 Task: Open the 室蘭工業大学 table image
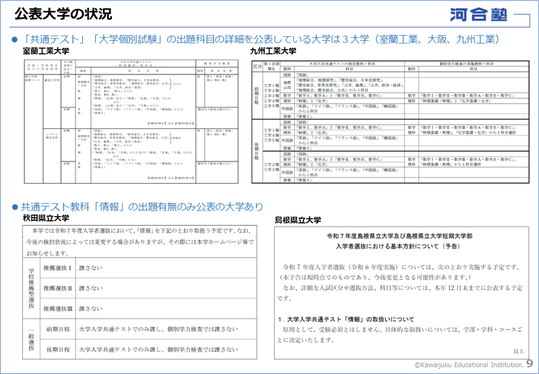point(131,121)
